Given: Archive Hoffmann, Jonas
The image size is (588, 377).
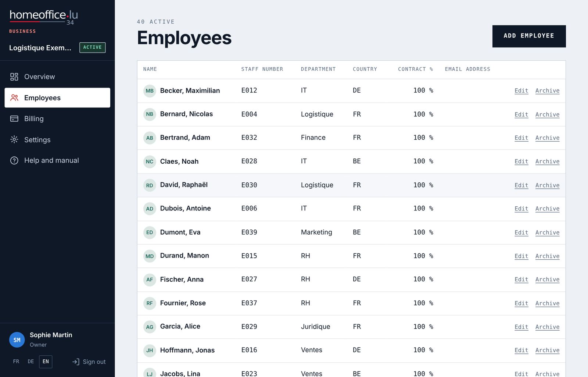Looking at the screenshot, I should click(547, 350).
